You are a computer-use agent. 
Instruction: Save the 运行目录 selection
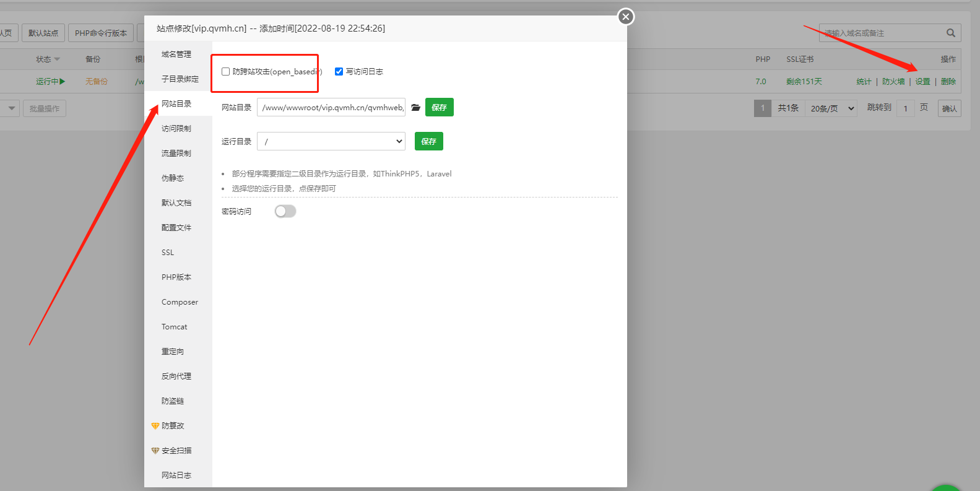click(429, 141)
